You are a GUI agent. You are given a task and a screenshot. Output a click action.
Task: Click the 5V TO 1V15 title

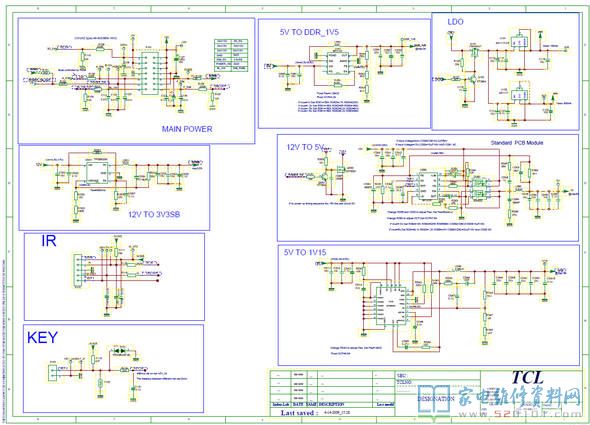pos(305,253)
